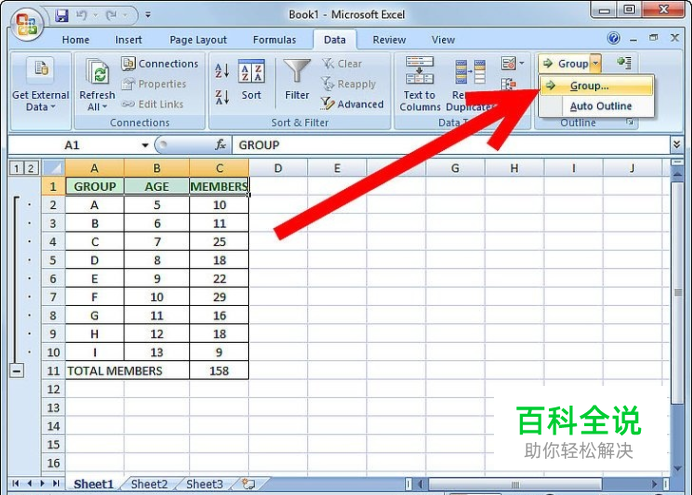Viewport: 692px width, 495px height.
Task: Expand Customize Quick Access Toolbar arrow
Action: (148, 15)
